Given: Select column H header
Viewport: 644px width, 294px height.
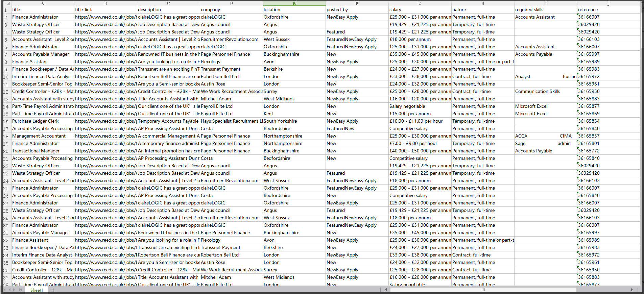Looking at the screenshot, I should (483, 3).
